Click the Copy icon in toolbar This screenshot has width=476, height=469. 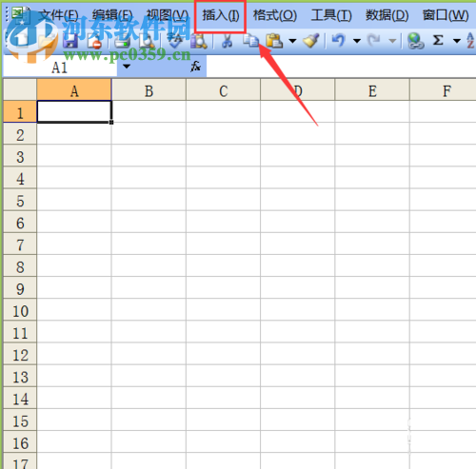click(250, 41)
